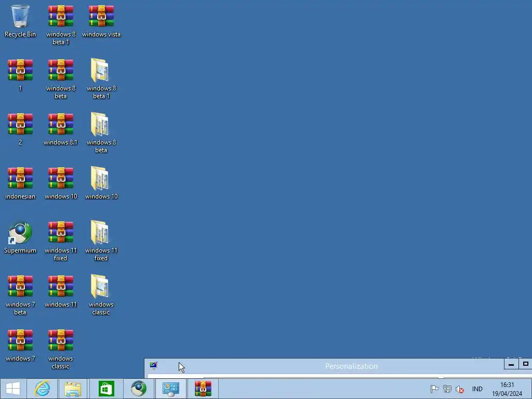Open the IND input language indicator
The width and height of the screenshot is (532, 399).
tap(477, 389)
